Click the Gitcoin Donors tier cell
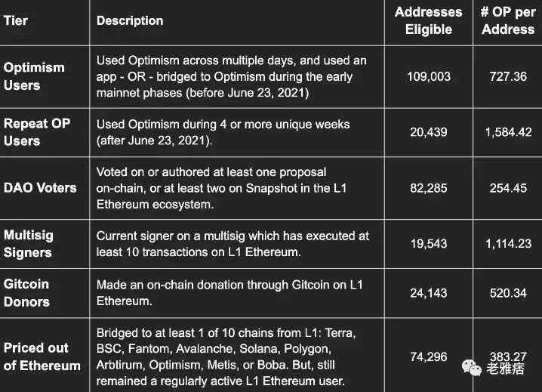542x392 pixels. pyautogui.click(x=26, y=292)
